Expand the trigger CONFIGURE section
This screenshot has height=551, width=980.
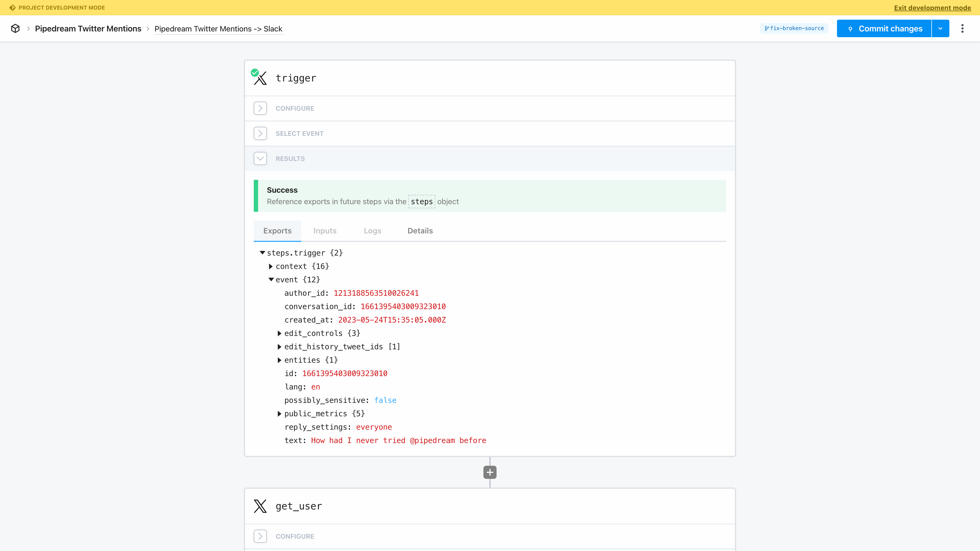point(260,109)
